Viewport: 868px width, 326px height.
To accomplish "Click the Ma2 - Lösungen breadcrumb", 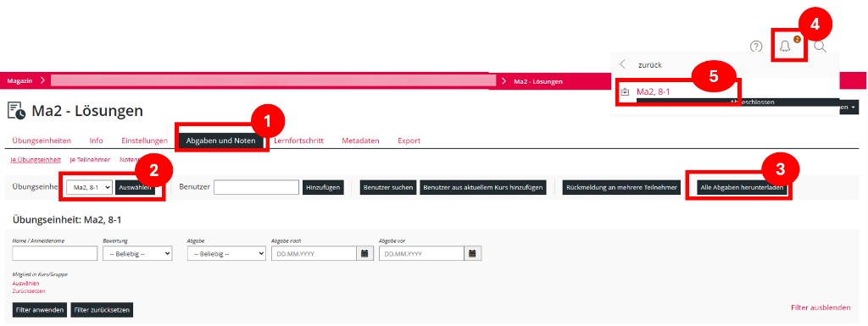I will [x=538, y=81].
